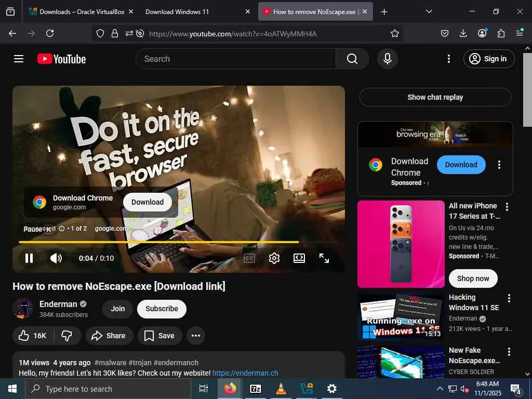This screenshot has width=532, height=399.
Task: Close the Downloads – Oracle VirtualBox tab
Action: 131,11
